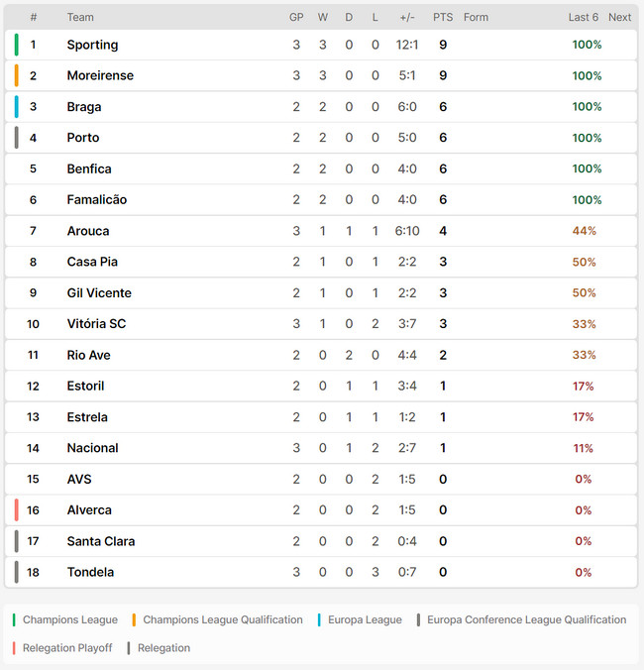This screenshot has height=670, width=644.
Task: Click Arouca's 44% last 6 value
Action: pyautogui.click(x=585, y=231)
